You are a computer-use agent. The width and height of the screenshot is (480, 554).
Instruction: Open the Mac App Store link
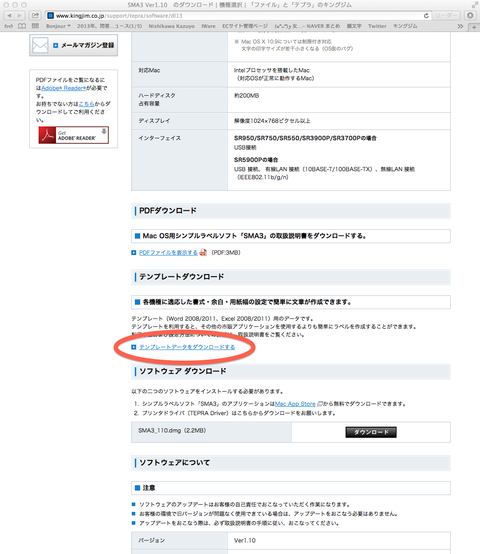[295, 403]
